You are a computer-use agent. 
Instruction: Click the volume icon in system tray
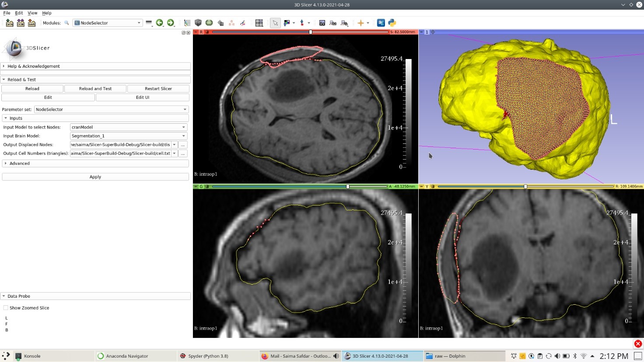[x=557, y=356]
